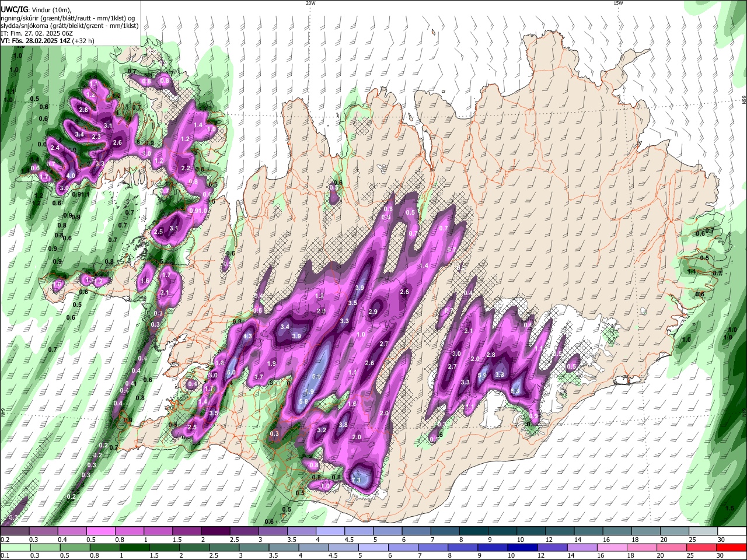This screenshot has height=560, width=747.
Task: Click the 4.0 value in the Westfjords
Action: 71,175
